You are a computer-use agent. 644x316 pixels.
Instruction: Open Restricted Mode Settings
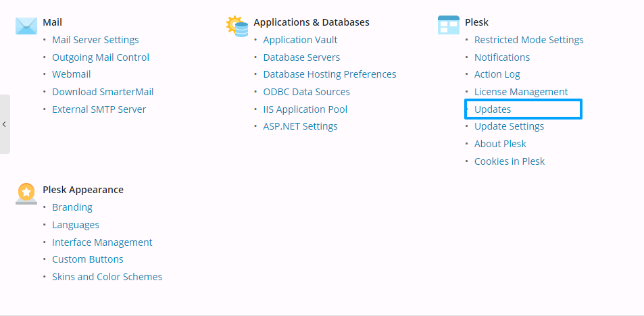pos(529,40)
